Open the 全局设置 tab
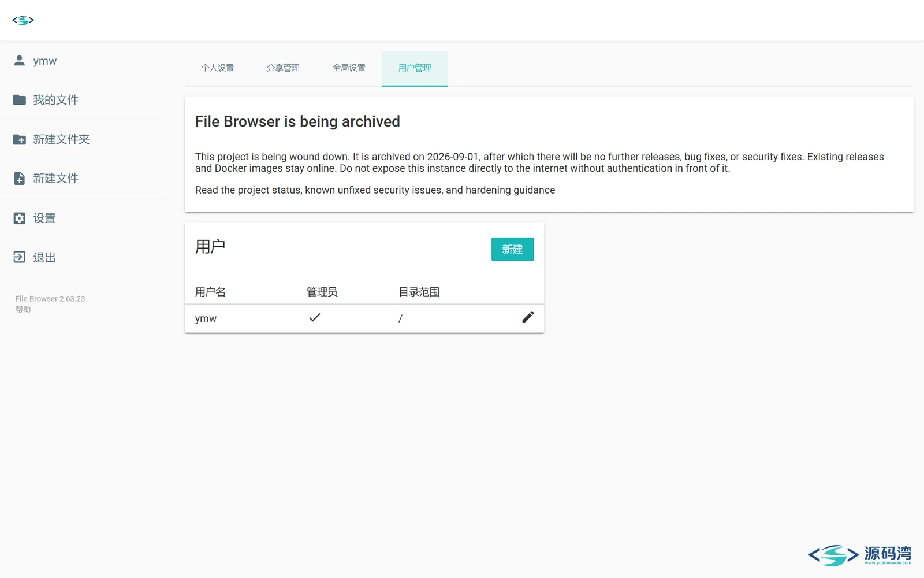 [x=349, y=68]
